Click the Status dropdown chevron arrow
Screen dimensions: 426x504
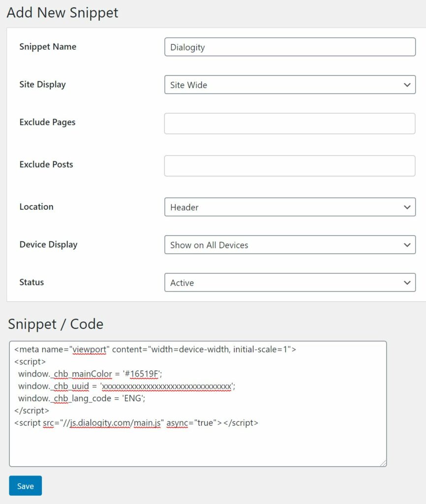(407, 283)
